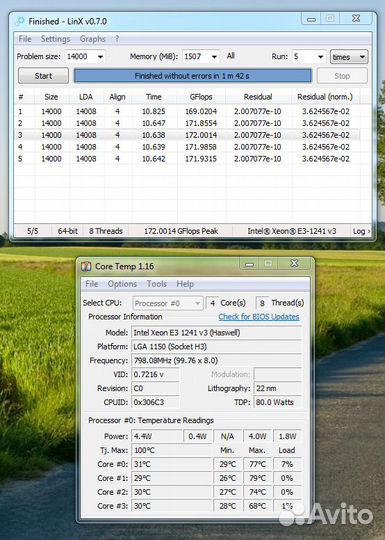Screen dimensions: 385x540
Task: Click the finished progress bar in LinX
Action: tap(193, 76)
